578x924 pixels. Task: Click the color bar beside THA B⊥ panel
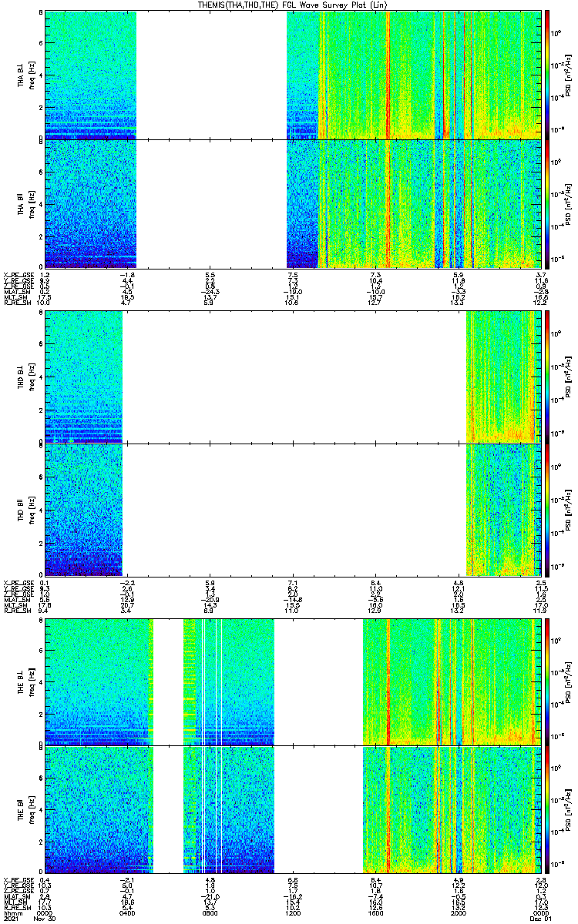pos(547,75)
